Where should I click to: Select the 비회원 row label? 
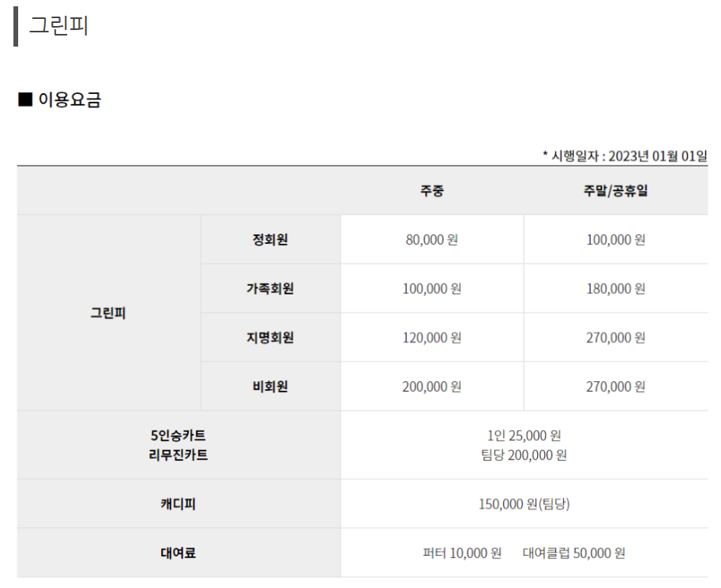point(270,387)
